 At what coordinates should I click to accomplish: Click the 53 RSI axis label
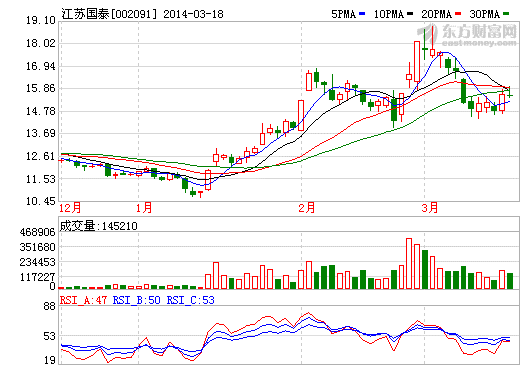(50, 336)
